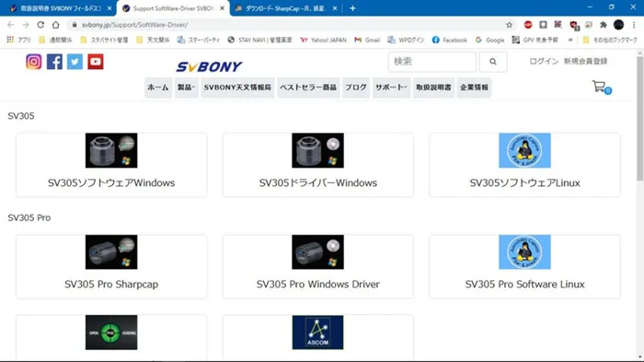Reload the page with the refresh icon
The image size is (644, 362).
[x=40, y=25]
